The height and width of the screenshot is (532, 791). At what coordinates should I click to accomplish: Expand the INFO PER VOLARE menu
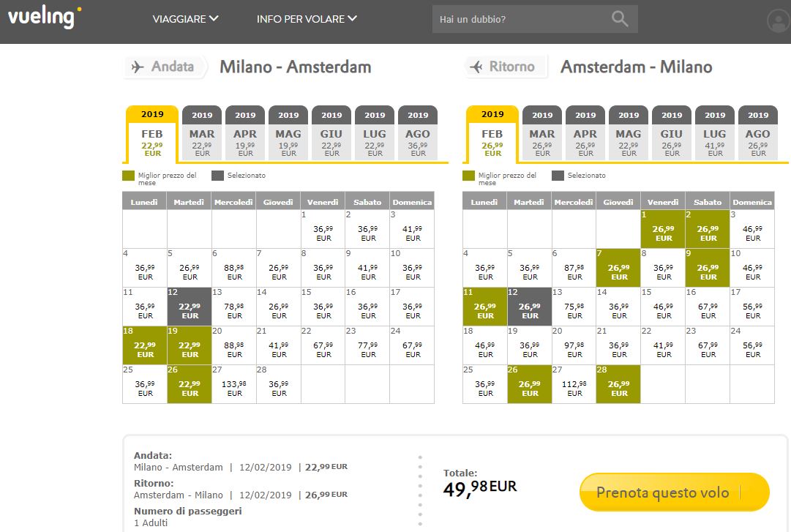[x=307, y=18]
